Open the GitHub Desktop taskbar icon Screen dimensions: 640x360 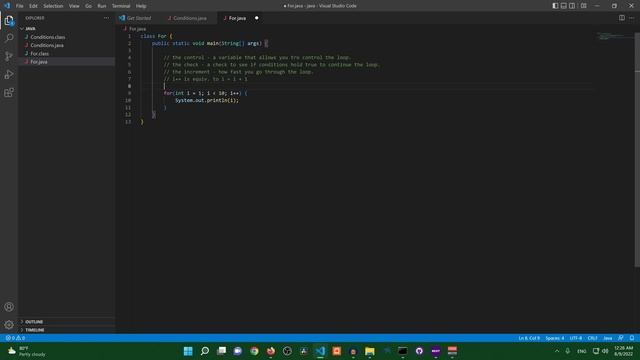tap(419, 351)
